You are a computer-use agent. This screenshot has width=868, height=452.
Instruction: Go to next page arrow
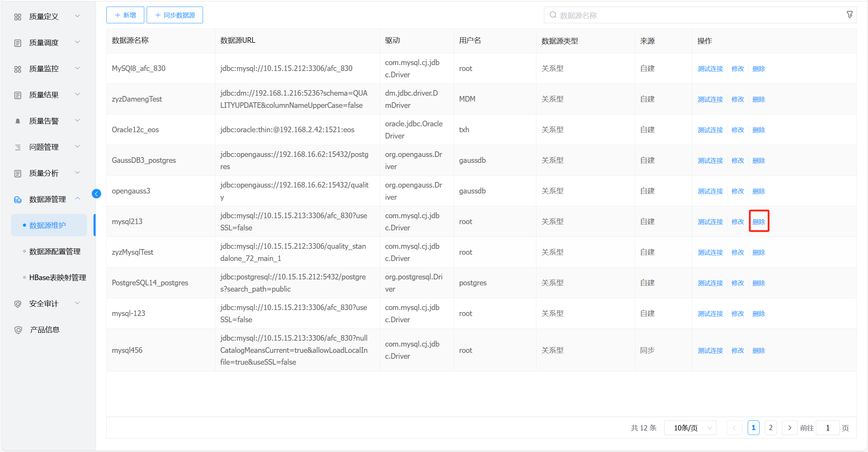click(x=789, y=428)
